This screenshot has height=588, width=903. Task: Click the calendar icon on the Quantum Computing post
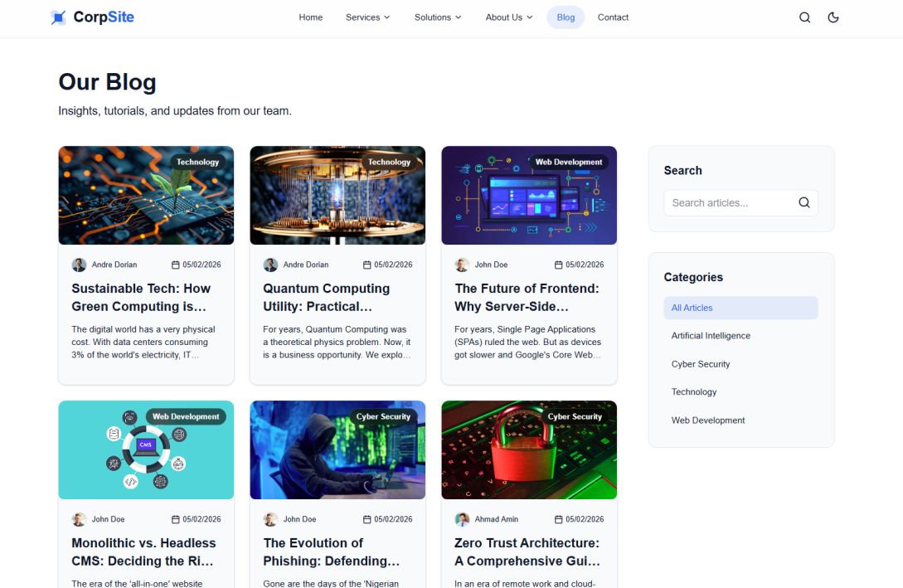[x=366, y=264]
